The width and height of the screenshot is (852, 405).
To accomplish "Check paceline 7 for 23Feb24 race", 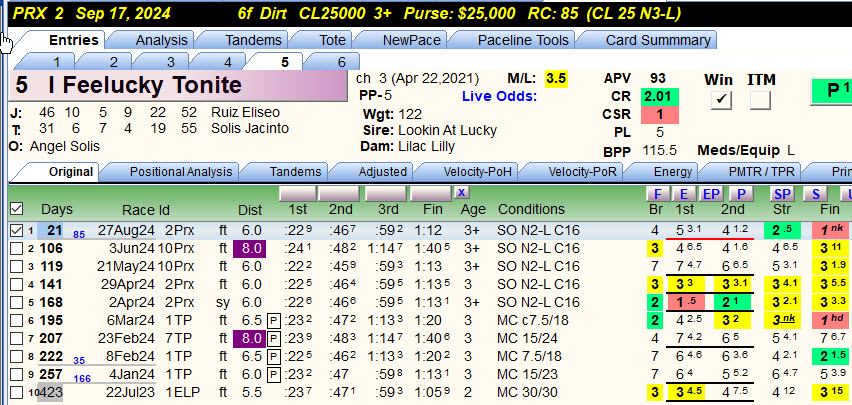I will 17,339.
